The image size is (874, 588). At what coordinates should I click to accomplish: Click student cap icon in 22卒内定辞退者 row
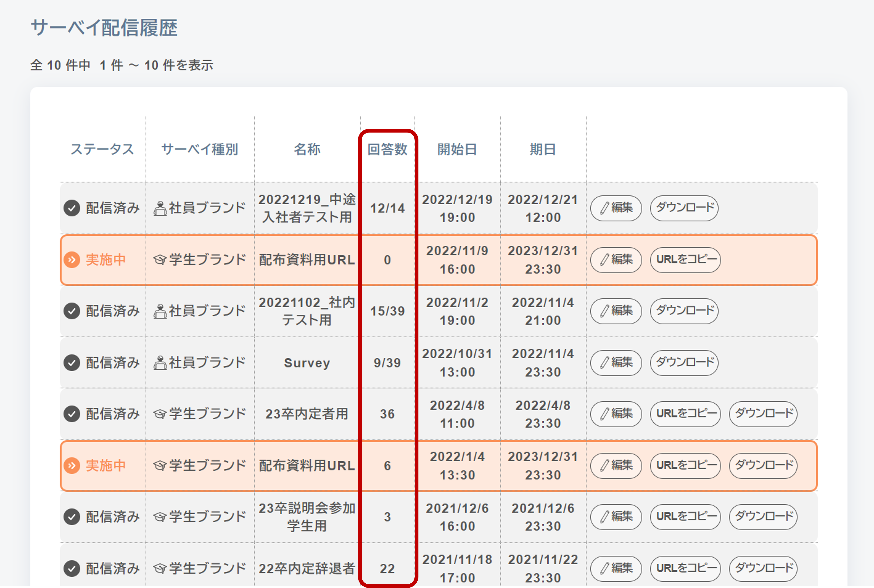(160, 568)
